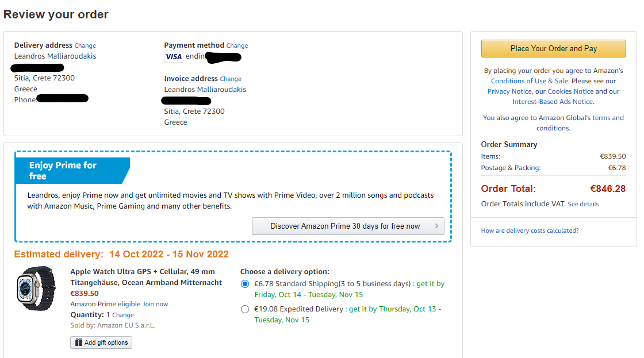Image resolution: width=644 pixels, height=358 pixels.
Task: Click the gift icon in Add gift options
Action: click(78, 342)
